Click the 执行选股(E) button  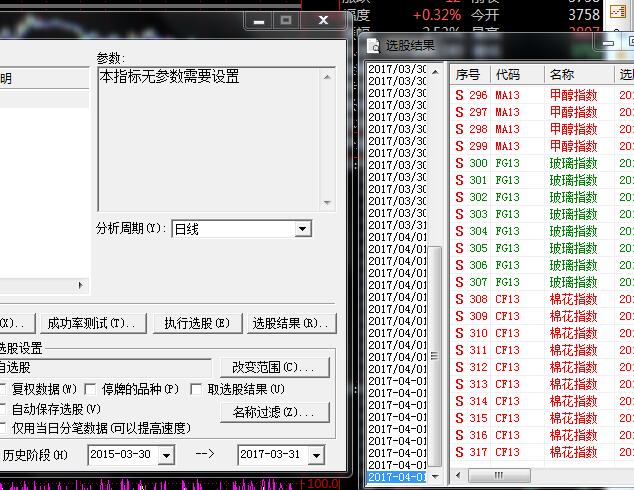point(197,323)
